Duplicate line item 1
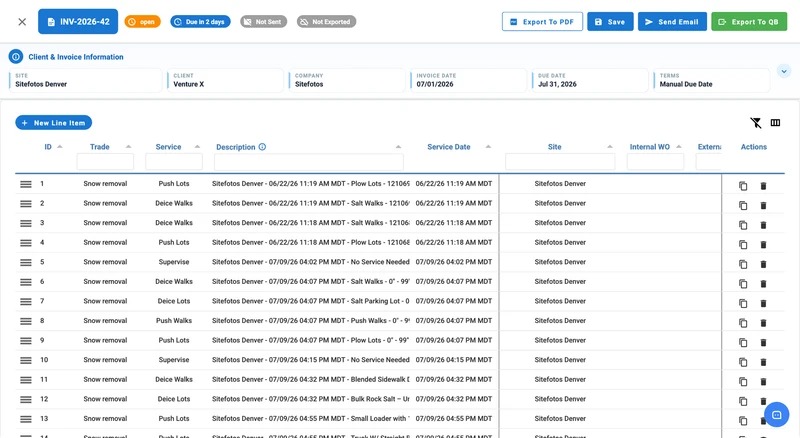The height and width of the screenshot is (438, 800). [743, 186]
